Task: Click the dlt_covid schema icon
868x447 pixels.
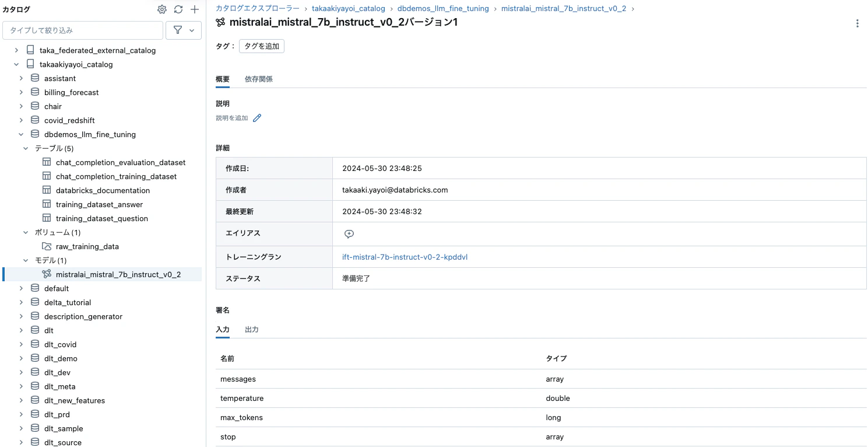Action: (35, 344)
